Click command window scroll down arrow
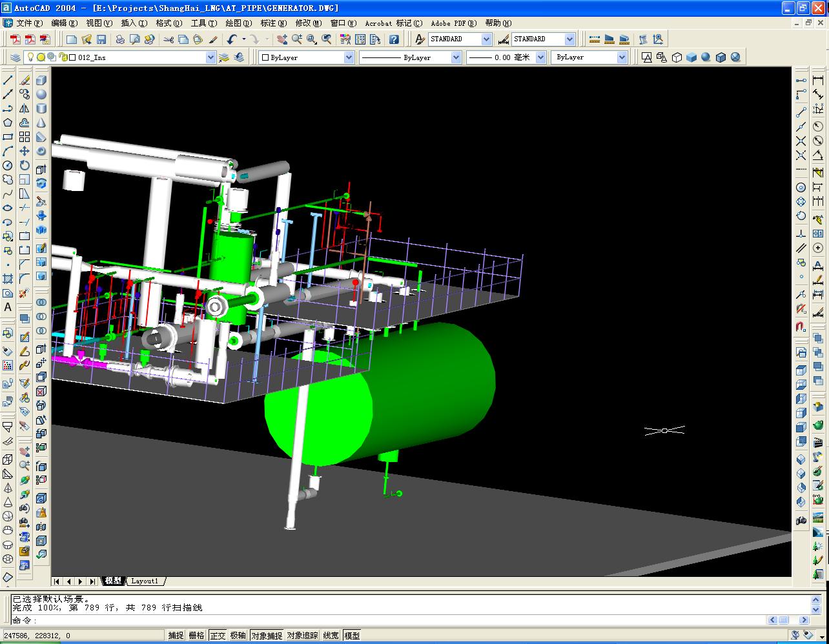This screenshot has width=829, height=644. pos(816,610)
